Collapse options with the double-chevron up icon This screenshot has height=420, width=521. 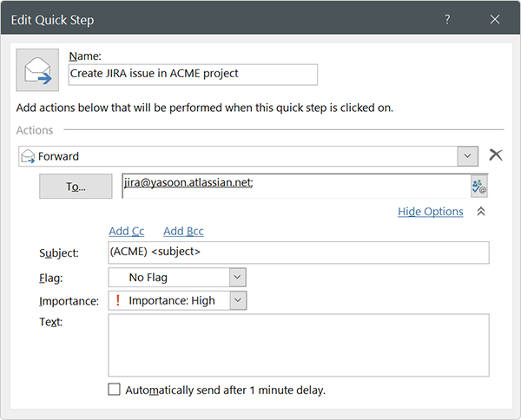[481, 211]
